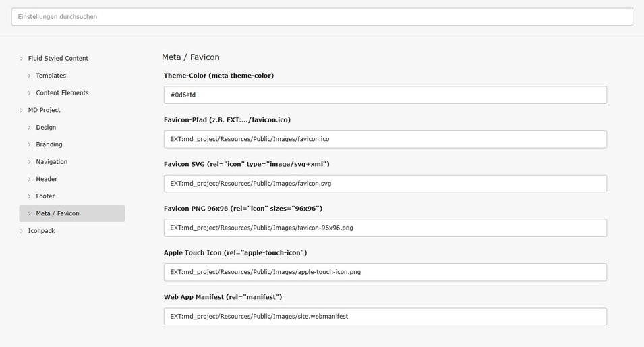The image size is (644, 347).
Task: Edit the Favicon-Pfad input field
Action: pyautogui.click(x=384, y=139)
